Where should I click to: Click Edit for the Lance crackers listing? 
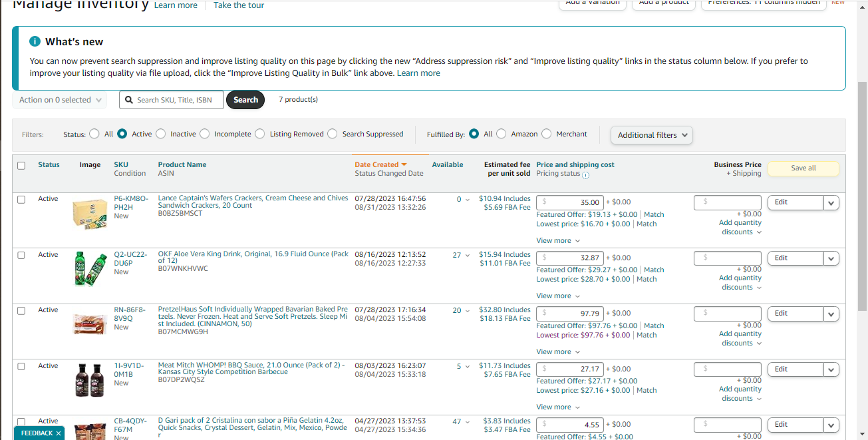point(796,202)
